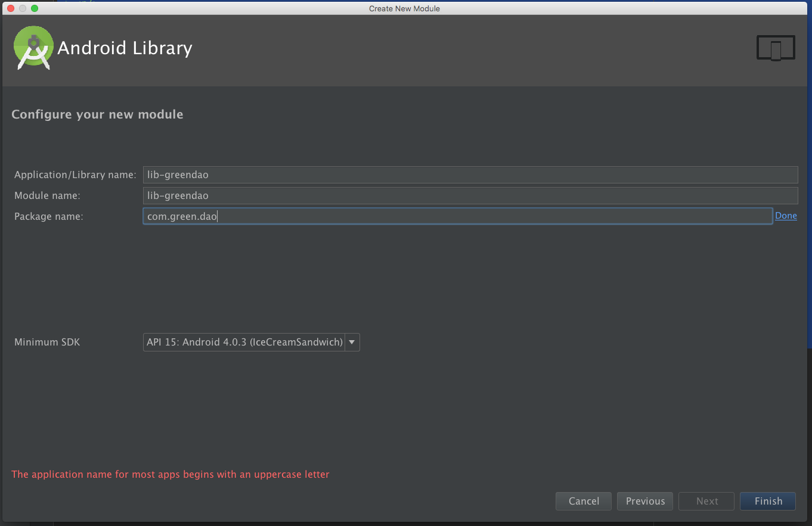Expand the Minimum SDK dropdown arrow
This screenshot has height=526, width=812.
[x=352, y=342]
